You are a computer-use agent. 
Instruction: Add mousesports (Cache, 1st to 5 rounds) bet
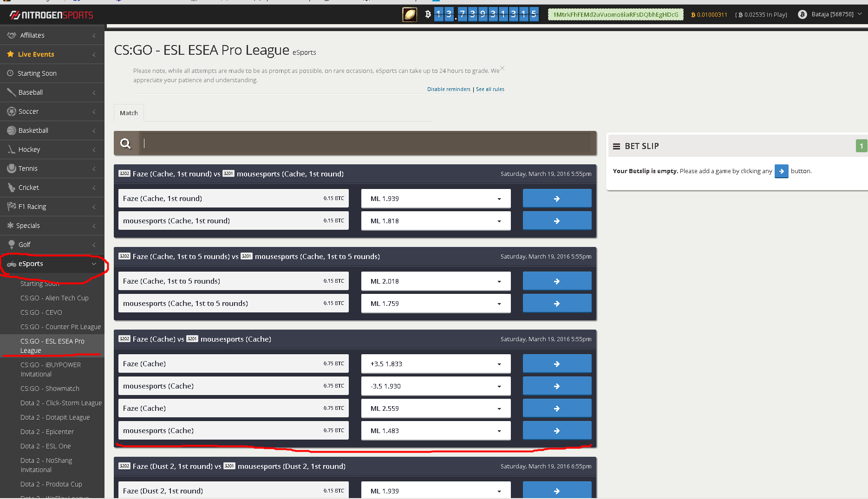[557, 304]
